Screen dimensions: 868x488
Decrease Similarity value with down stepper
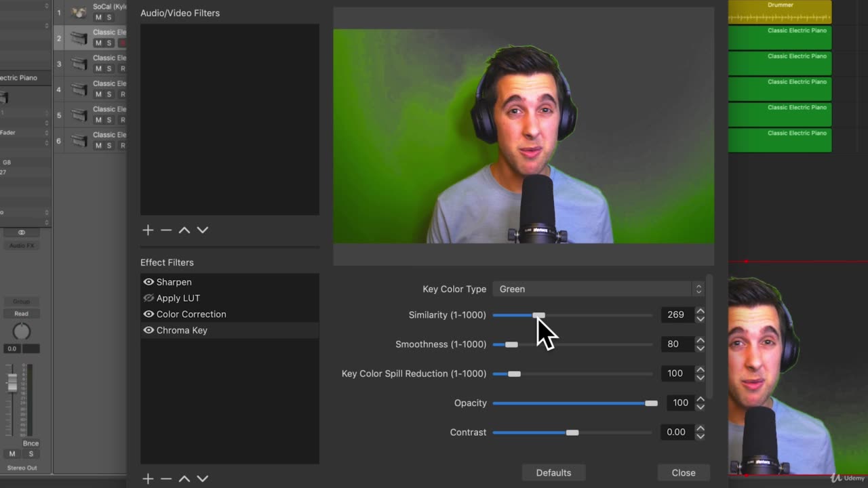pos(700,319)
